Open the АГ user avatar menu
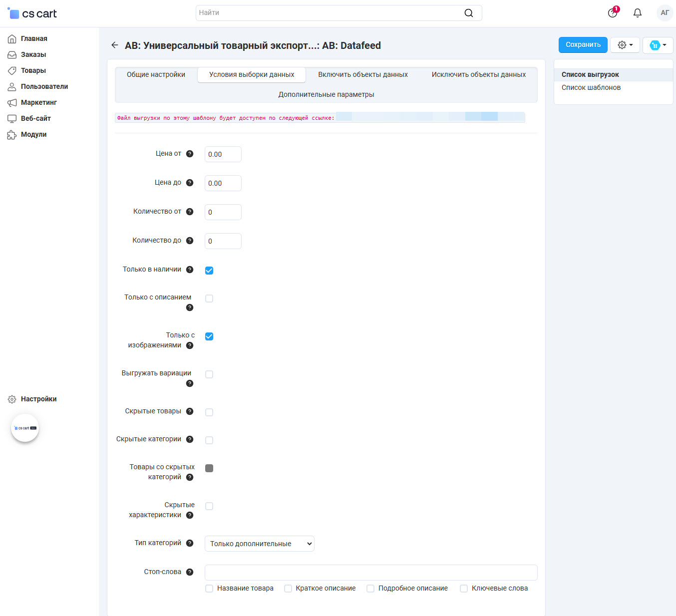The width and height of the screenshot is (676, 616). pyautogui.click(x=665, y=13)
